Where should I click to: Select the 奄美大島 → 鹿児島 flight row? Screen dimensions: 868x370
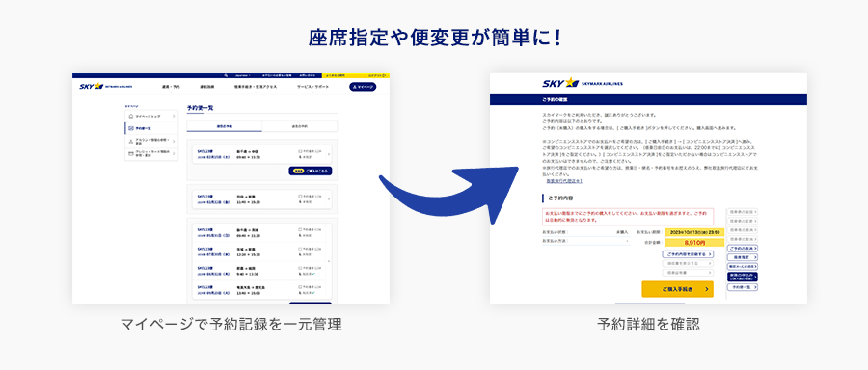tap(259, 291)
